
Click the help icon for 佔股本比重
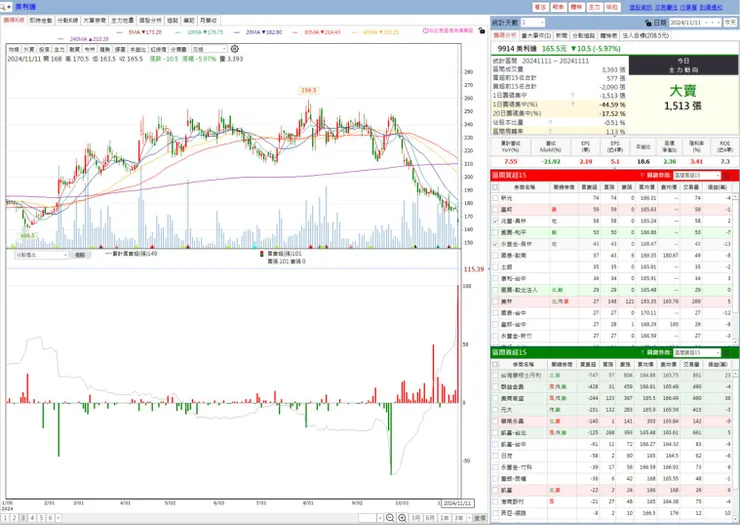tap(550, 122)
